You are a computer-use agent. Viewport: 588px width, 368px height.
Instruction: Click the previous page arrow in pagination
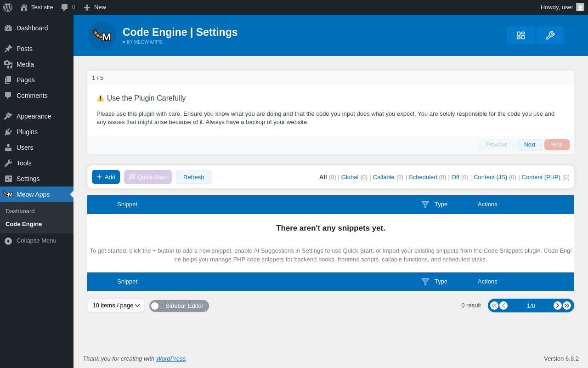click(x=503, y=306)
